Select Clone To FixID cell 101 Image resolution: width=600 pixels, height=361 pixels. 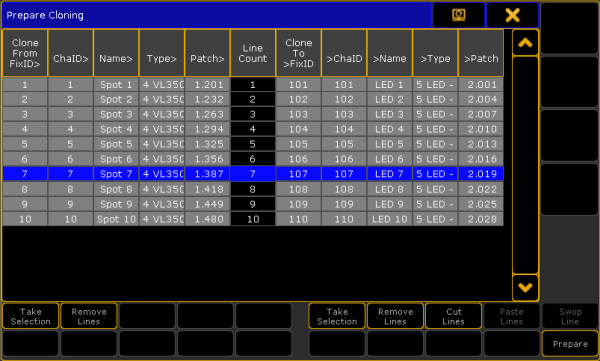[x=298, y=84]
